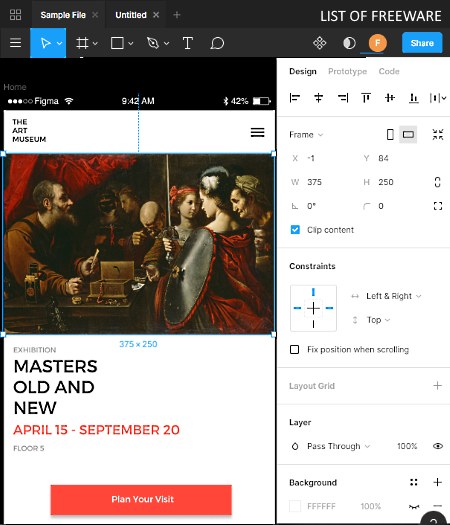The height and width of the screenshot is (525, 450).
Task: Align selection to top
Action: click(366, 98)
